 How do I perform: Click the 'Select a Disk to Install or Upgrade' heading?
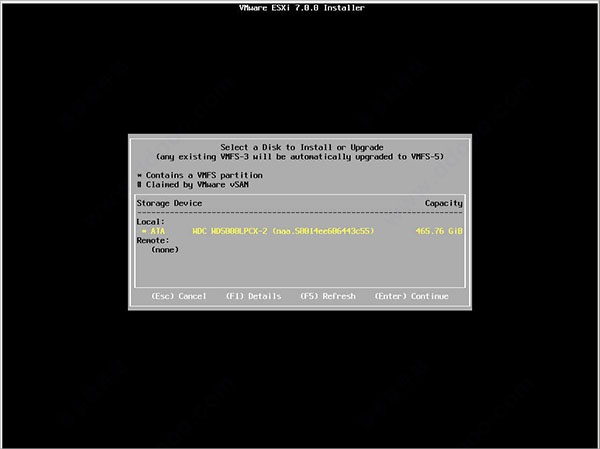click(x=300, y=147)
